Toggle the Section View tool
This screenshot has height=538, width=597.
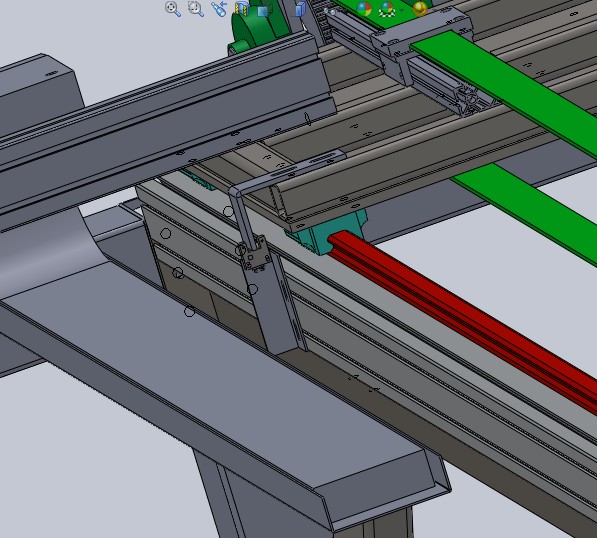point(242,8)
